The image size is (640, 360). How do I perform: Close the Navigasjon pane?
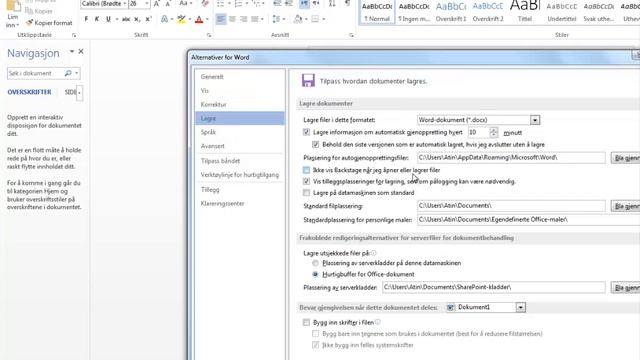coord(81,51)
